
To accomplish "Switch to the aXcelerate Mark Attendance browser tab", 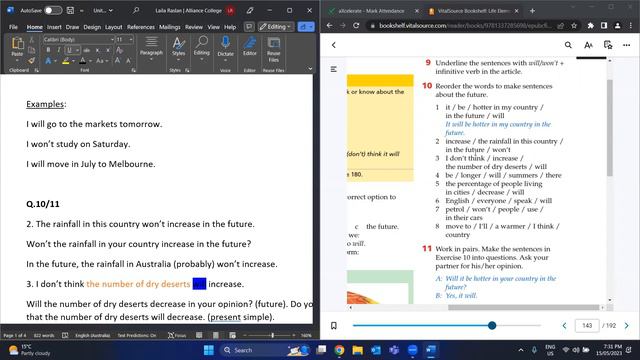I will click(x=371, y=11).
